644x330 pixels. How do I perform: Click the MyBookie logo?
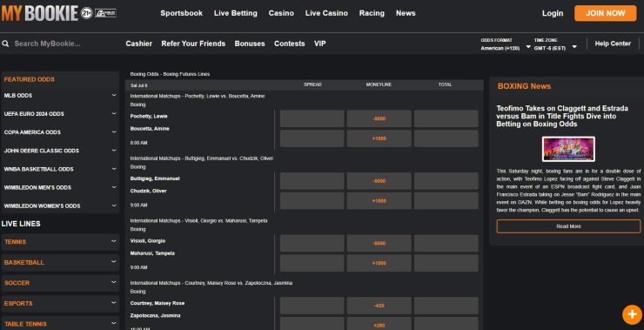[x=40, y=13]
